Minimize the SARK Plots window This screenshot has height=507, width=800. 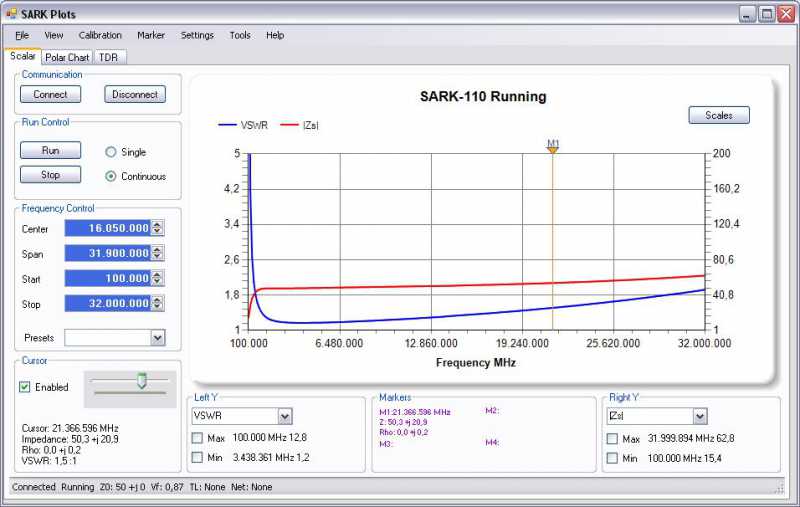(x=747, y=14)
